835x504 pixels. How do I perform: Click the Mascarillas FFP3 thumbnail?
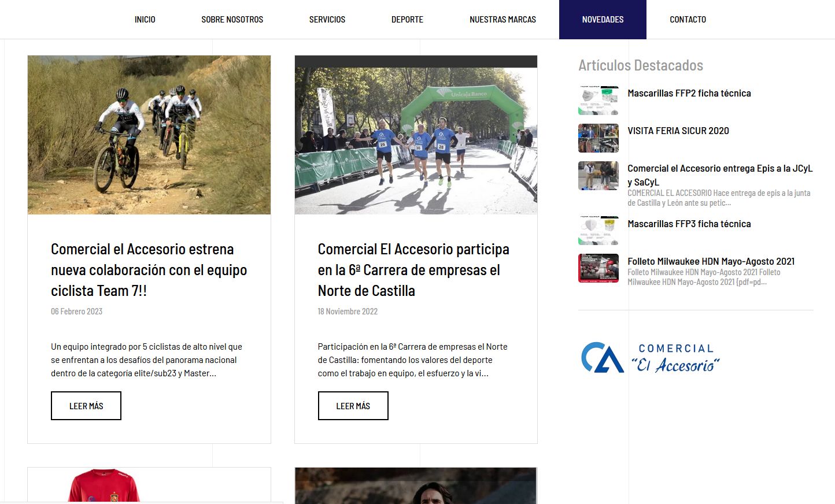(x=598, y=231)
